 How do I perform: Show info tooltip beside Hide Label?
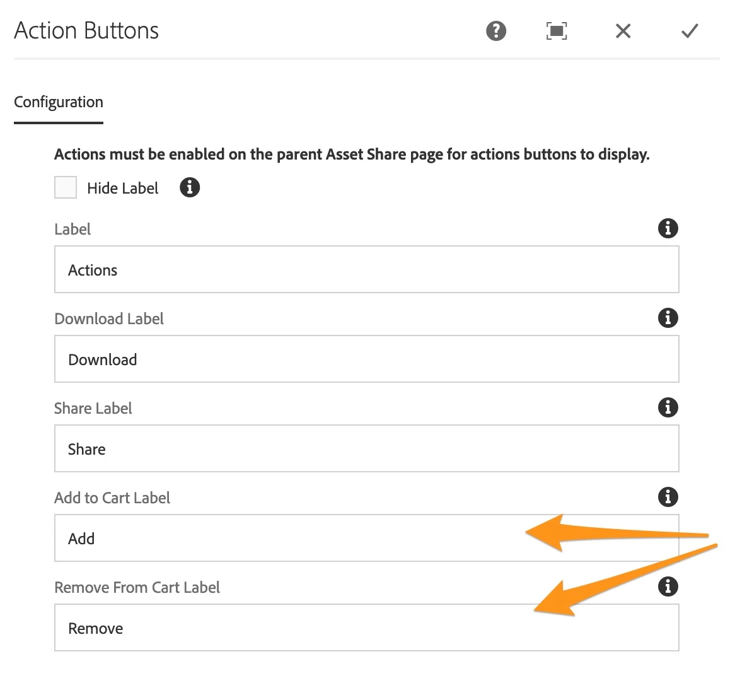190,187
